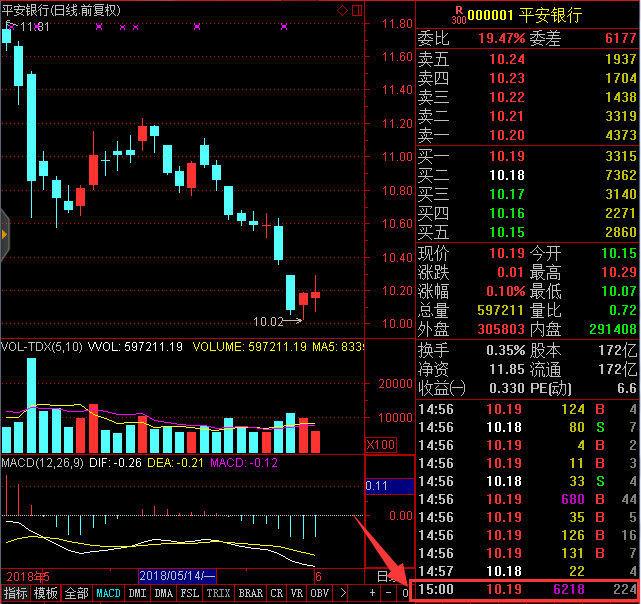The image size is (641, 604).
Task: Click the 0 reset button beside minus
Action: (405, 593)
